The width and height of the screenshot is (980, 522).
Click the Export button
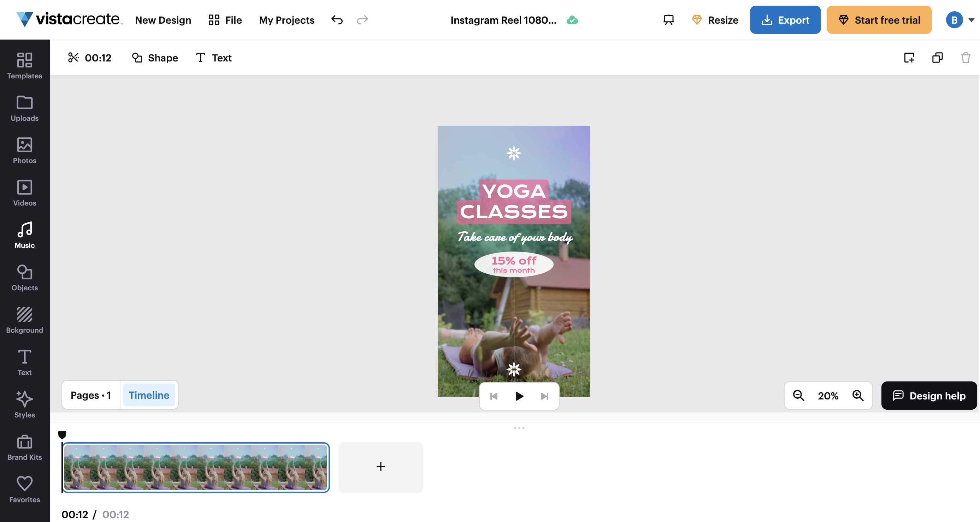coord(785,20)
